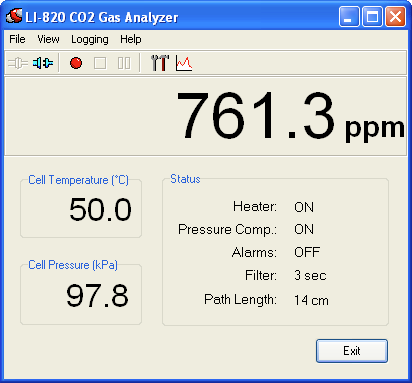Start logging with the red record button

[x=76, y=63]
